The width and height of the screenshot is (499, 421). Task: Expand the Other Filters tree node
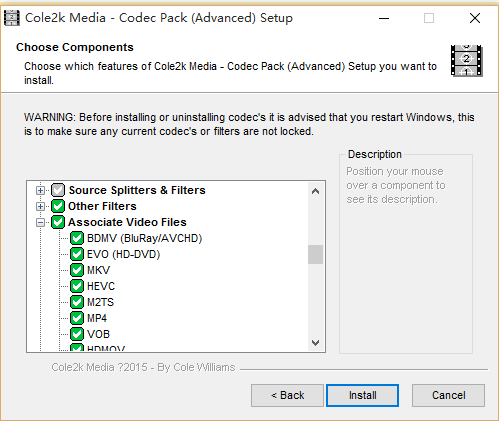pyautogui.click(x=40, y=206)
